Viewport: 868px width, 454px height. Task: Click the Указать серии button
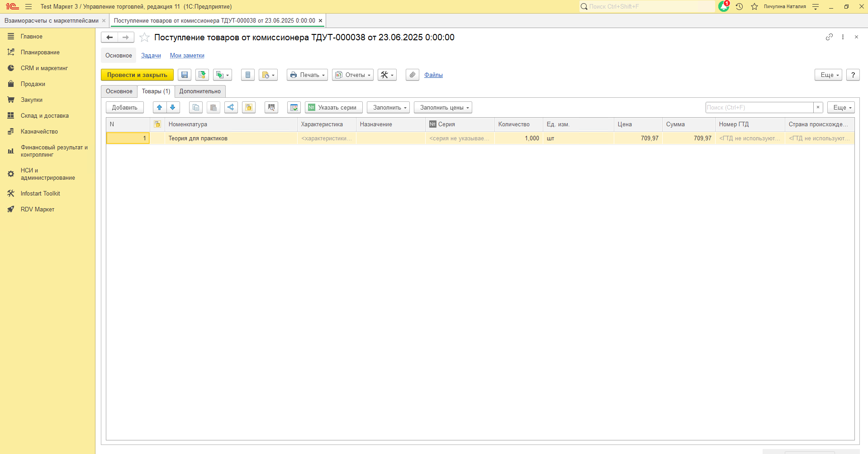point(334,107)
